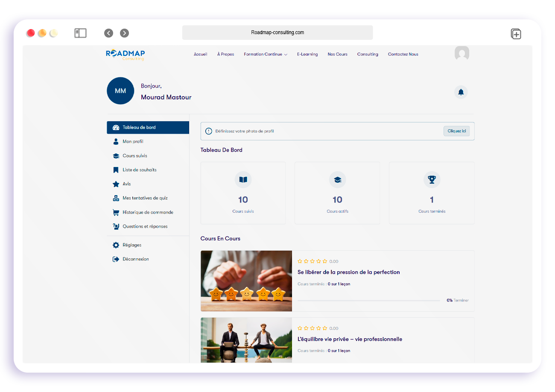Click the MM profile initials circle
555x392 pixels.
click(x=120, y=91)
